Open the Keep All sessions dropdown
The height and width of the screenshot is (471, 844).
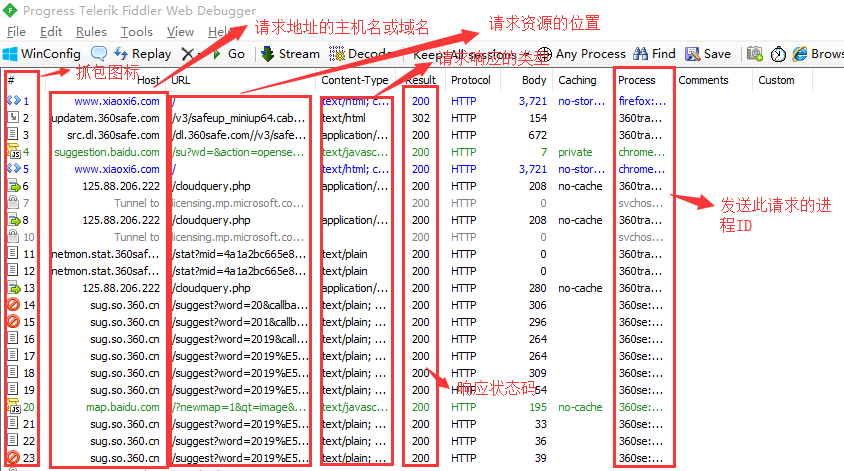click(x=469, y=54)
